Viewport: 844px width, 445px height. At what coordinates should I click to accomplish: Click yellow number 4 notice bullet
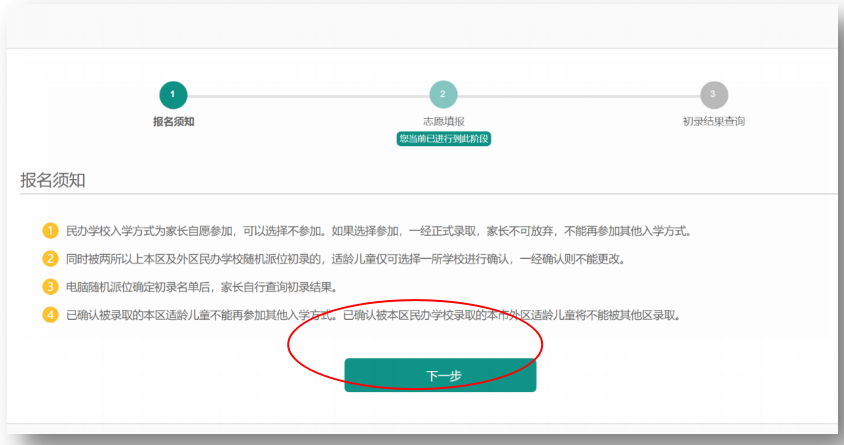[x=50, y=315]
